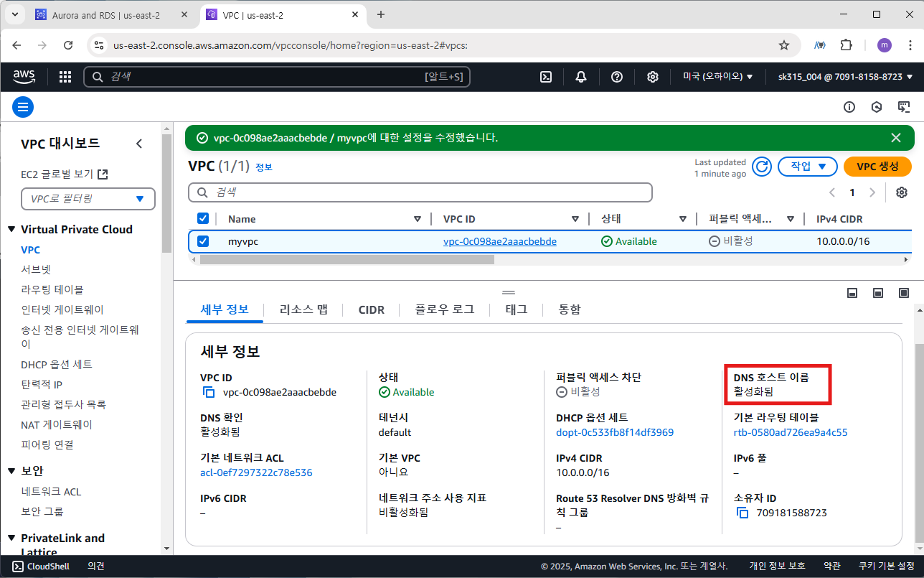924x578 pixels.
Task: Open the tab search dropdown in Chrome
Action: 14,14
